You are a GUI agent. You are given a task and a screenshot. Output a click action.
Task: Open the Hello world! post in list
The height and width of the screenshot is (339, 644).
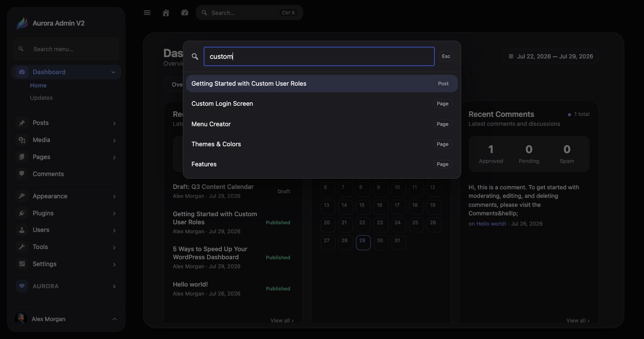pos(190,284)
